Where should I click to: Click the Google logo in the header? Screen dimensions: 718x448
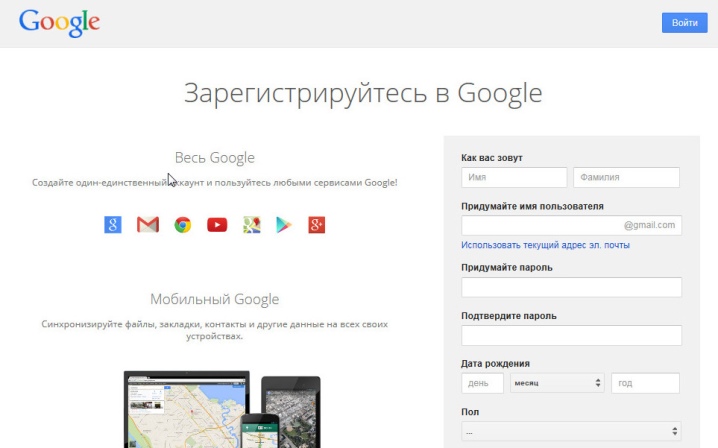(x=59, y=23)
